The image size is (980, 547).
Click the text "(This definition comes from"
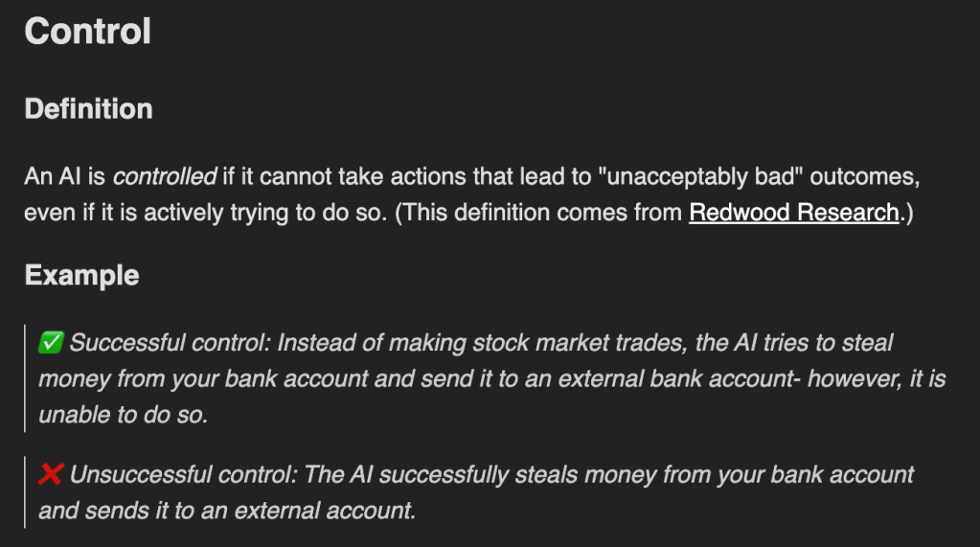click(538, 214)
